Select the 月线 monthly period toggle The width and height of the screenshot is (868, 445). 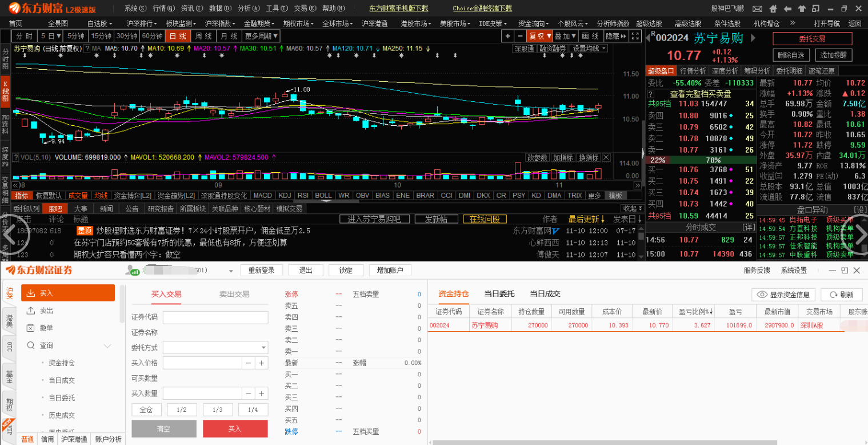click(230, 36)
